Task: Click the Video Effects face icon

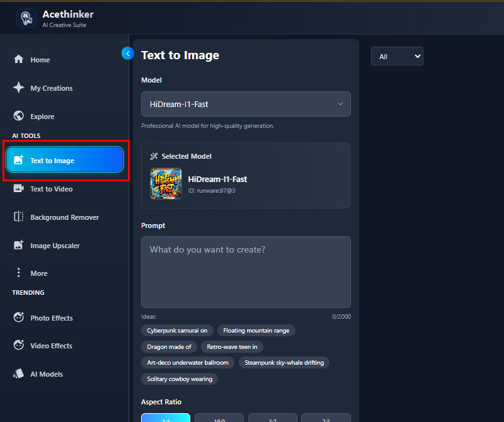Action: [x=19, y=345]
